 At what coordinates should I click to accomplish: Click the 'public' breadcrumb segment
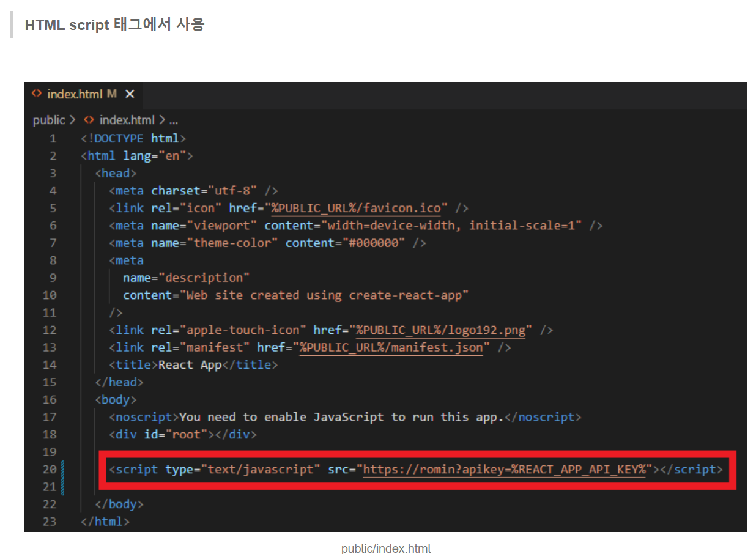coord(49,120)
